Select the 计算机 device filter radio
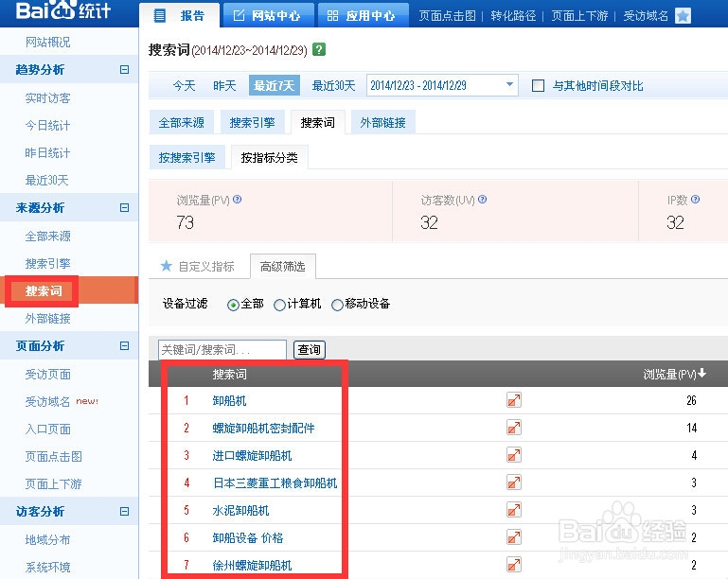 pyautogui.click(x=279, y=305)
